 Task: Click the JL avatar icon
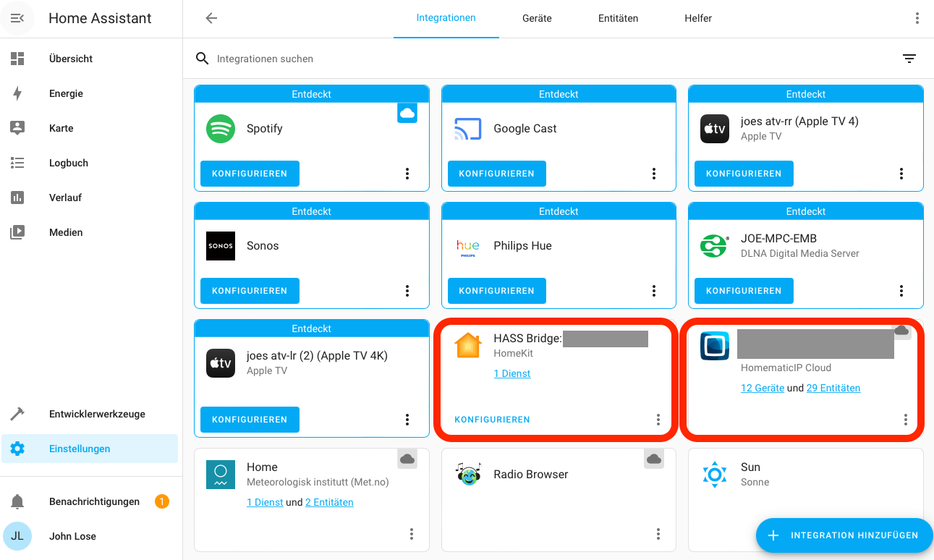click(17, 536)
